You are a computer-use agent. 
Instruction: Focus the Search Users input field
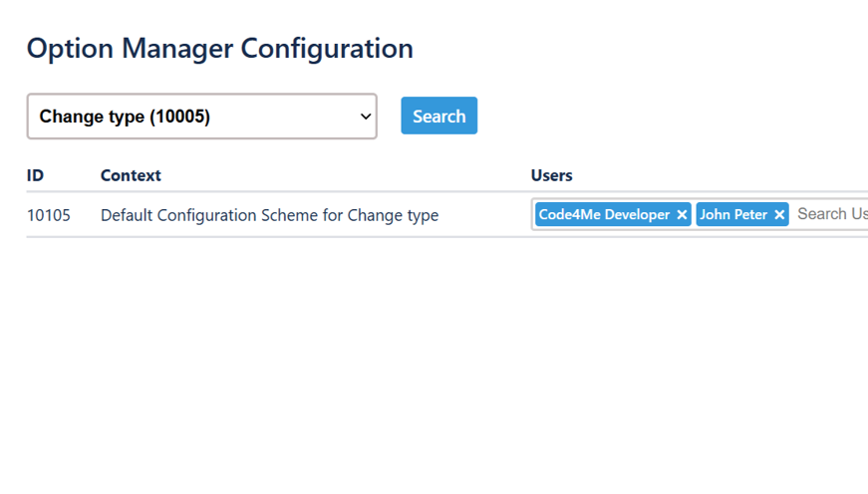(831, 214)
